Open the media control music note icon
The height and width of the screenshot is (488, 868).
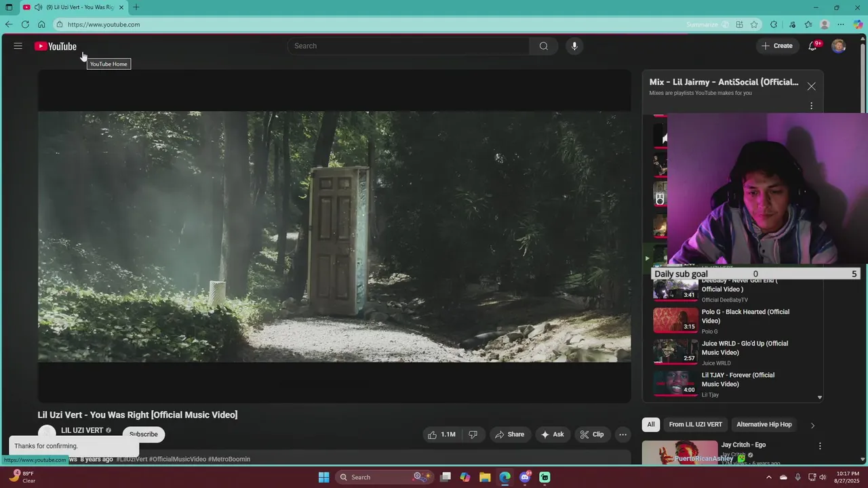[792, 24]
